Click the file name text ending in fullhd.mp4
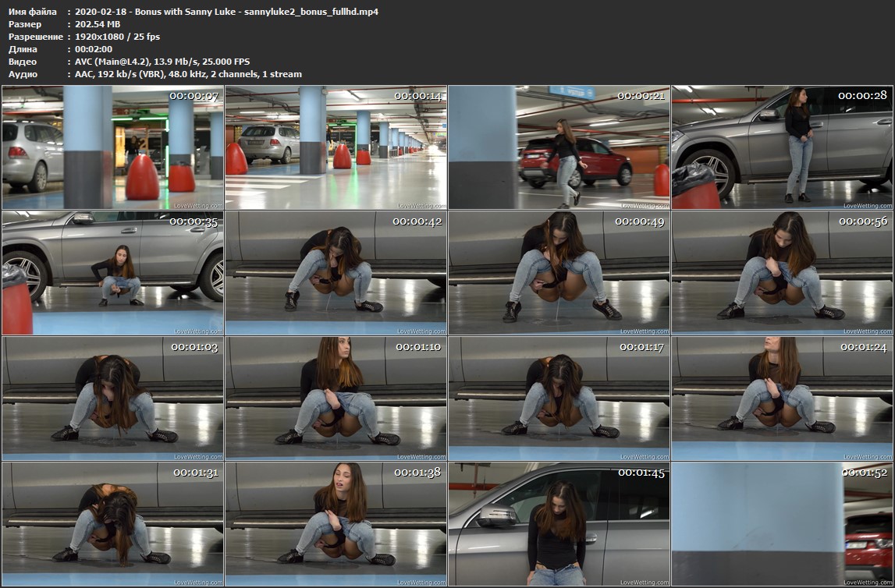 point(227,12)
